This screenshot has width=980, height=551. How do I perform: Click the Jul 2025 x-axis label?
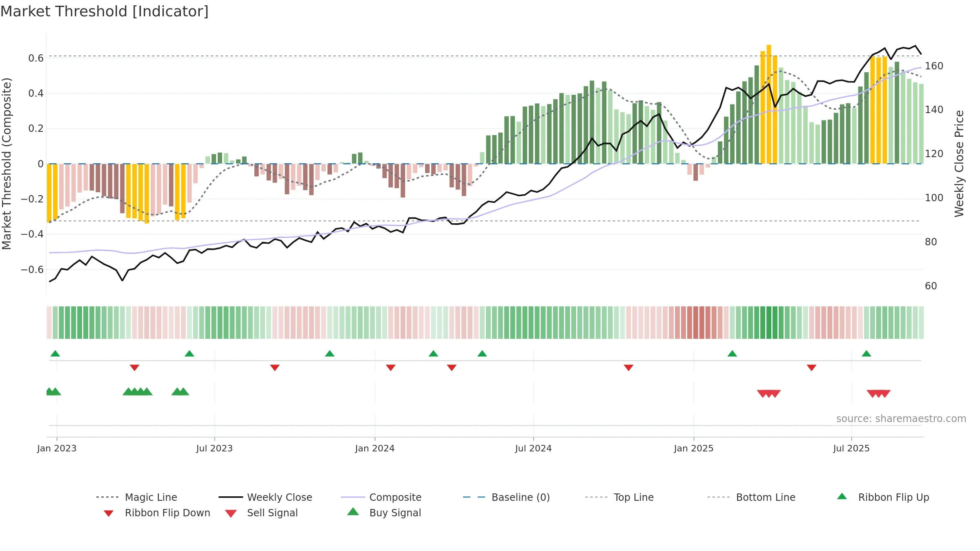pyautogui.click(x=851, y=448)
